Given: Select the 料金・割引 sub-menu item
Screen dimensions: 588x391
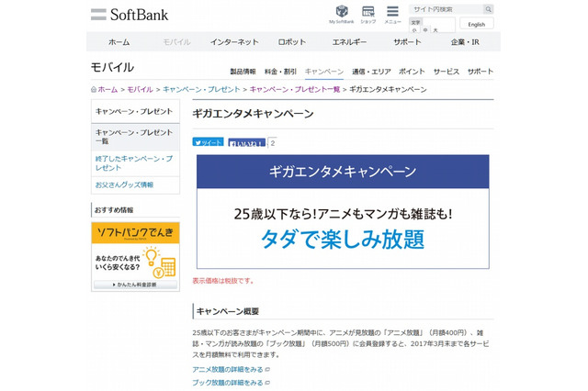Looking at the screenshot, I should coord(280,72).
